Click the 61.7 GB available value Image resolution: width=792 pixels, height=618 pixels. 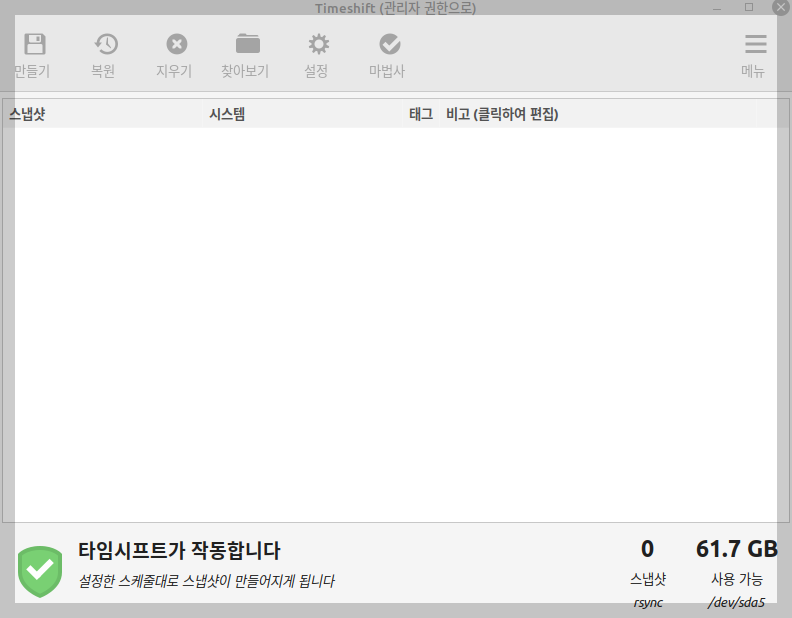(x=736, y=549)
